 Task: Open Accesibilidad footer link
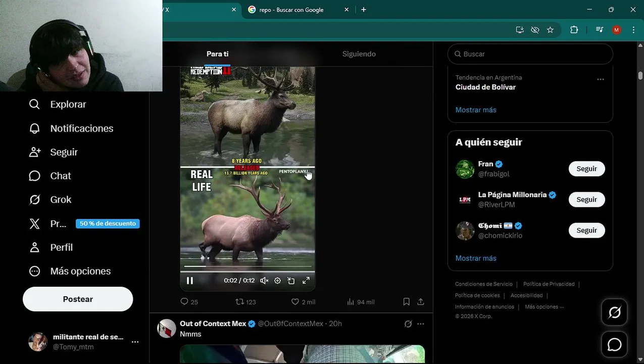(x=526, y=295)
